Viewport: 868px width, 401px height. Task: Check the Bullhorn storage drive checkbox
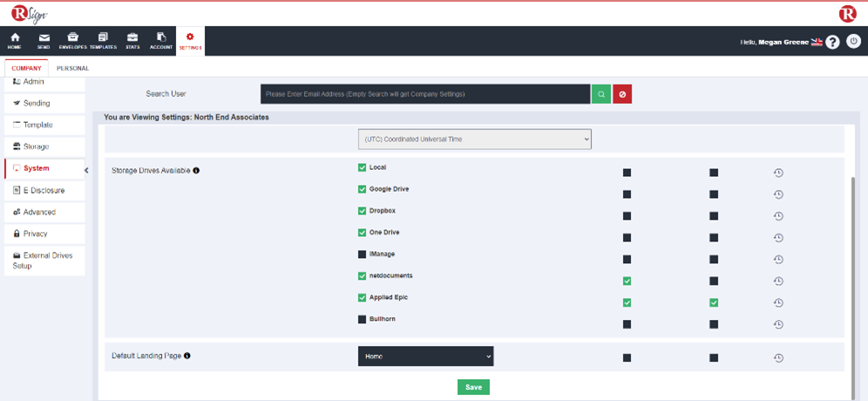point(363,320)
